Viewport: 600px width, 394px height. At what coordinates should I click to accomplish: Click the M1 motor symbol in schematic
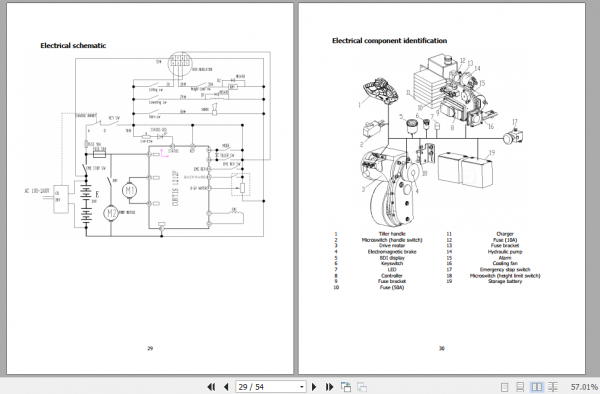coord(129,190)
